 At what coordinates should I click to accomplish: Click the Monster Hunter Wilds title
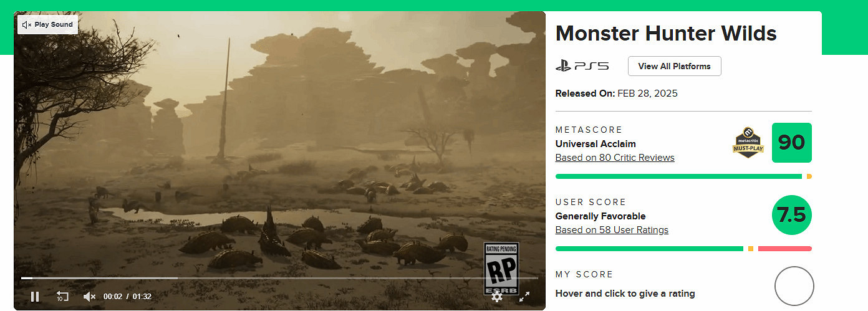point(666,33)
